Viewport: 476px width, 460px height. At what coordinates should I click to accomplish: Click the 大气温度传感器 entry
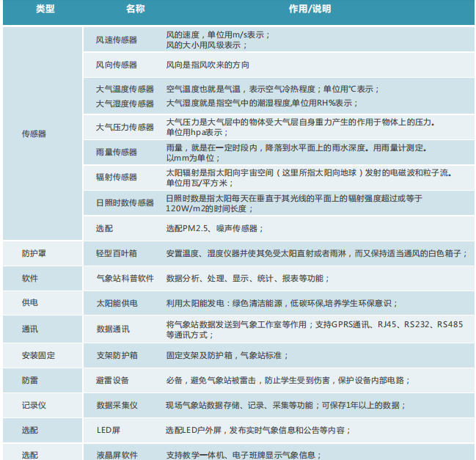[125, 90]
